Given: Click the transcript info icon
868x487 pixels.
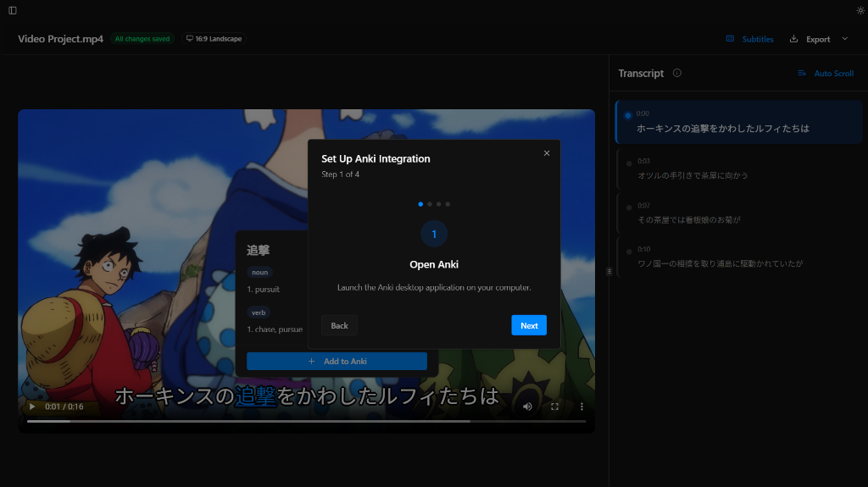Looking at the screenshot, I should click(x=676, y=73).
